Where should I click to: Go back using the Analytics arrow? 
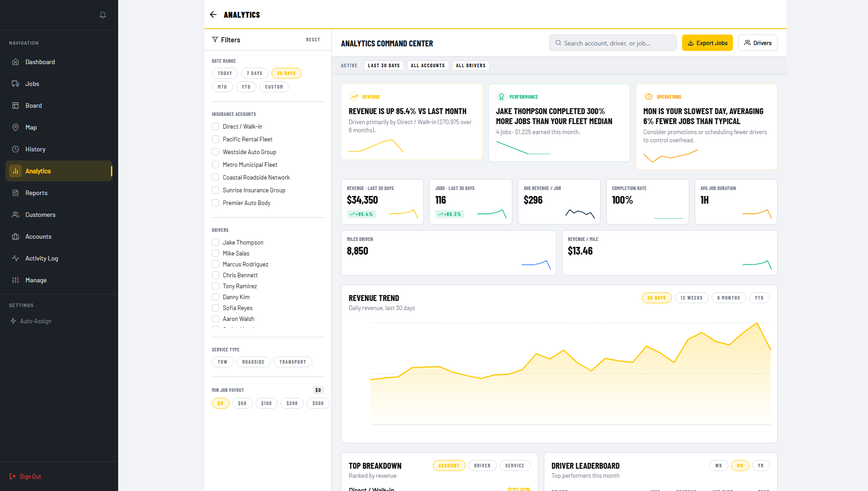213,15
